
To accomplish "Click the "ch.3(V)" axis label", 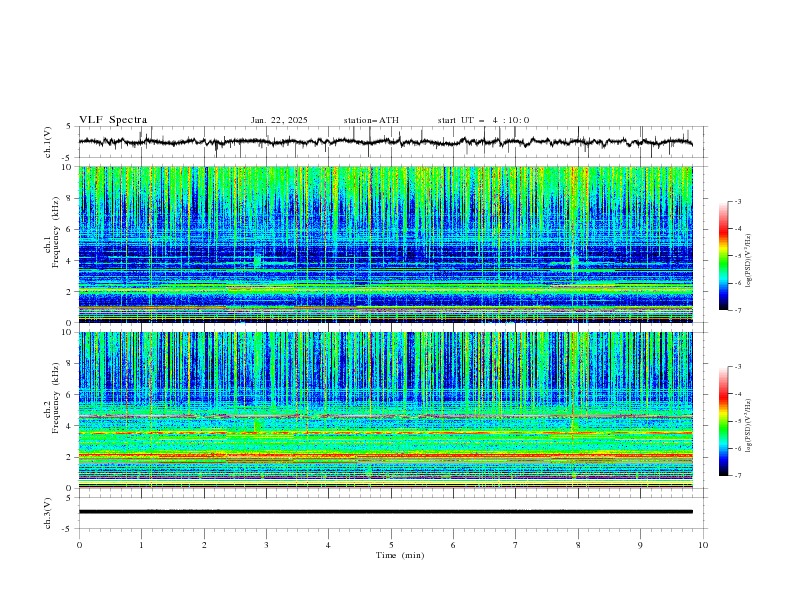I will coord(48,513).
